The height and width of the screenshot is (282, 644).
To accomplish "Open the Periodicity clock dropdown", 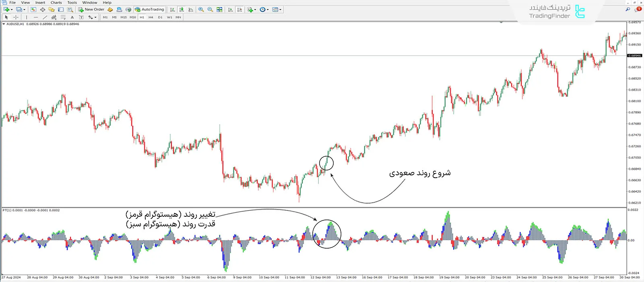I will (x=267, y=10).
